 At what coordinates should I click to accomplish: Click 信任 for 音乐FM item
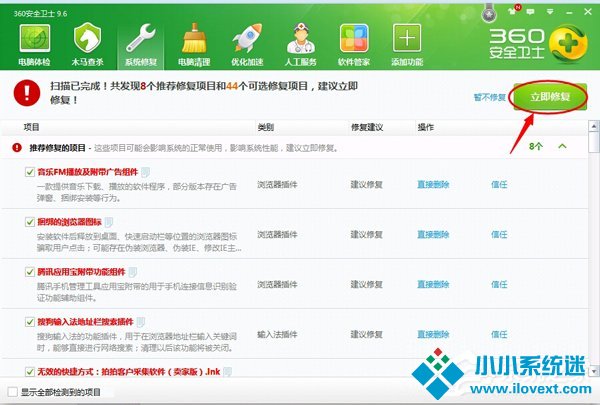pyautogui.click(x=499, y=185)
